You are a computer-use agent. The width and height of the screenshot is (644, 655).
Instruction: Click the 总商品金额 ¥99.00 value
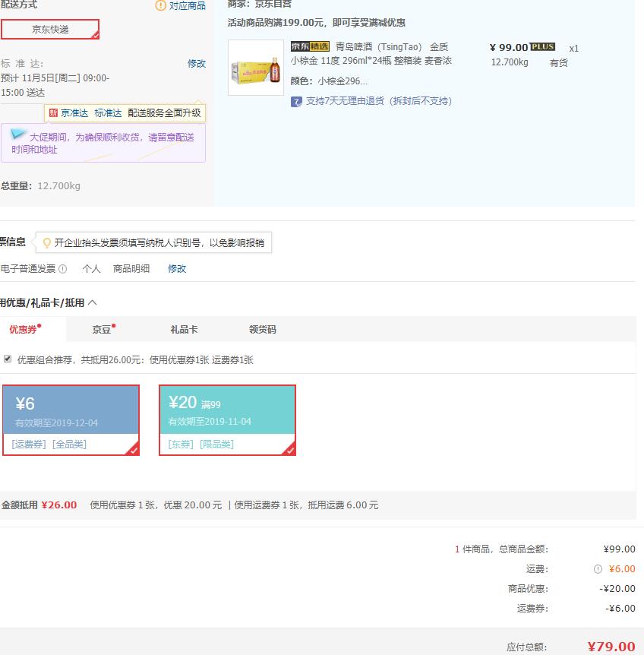tap(620, 549)
